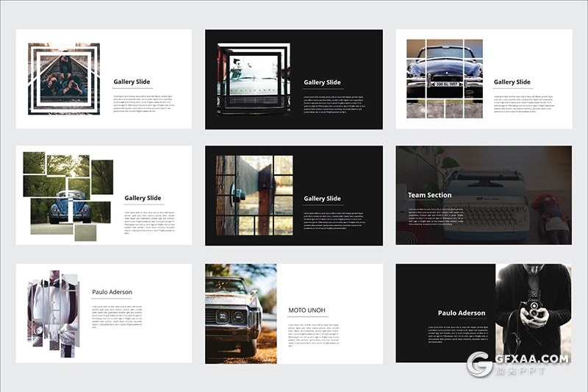Select the photographer holding camera image
This screenshot has width=588, height=392.
coord(533,313)
